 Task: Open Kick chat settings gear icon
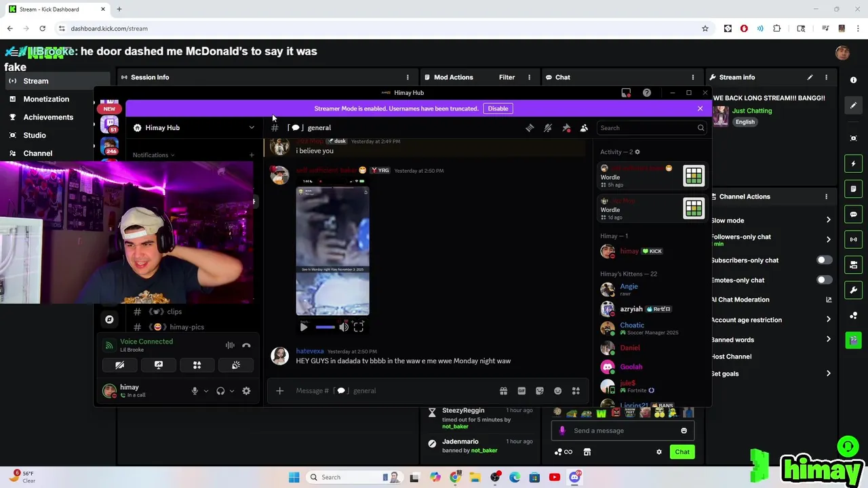[x=658, y=452]
